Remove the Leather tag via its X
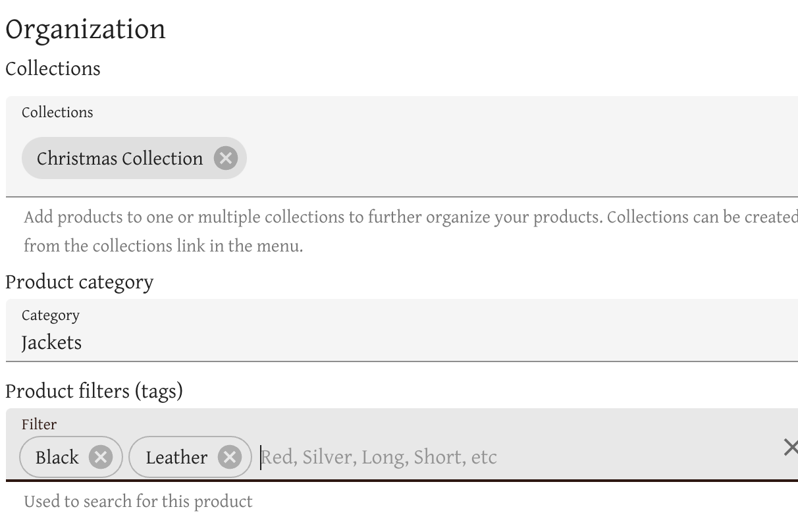Screen dimensions: 798x532 click(229, 457)
